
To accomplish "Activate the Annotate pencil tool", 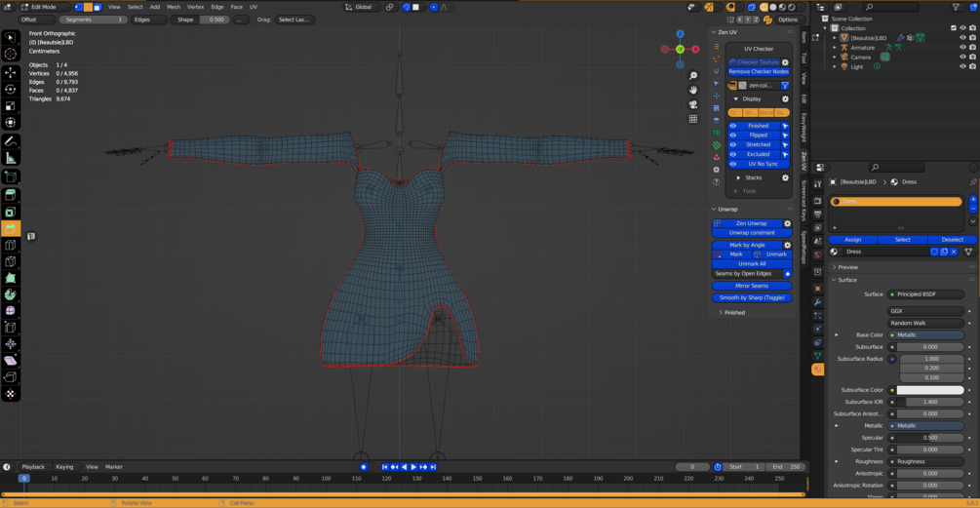I will (x=11, y=141).
